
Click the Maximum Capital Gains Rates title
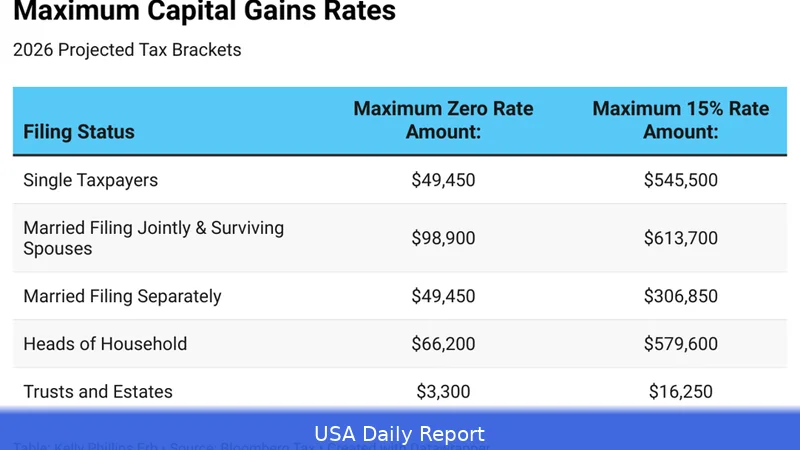pos(204,12)
